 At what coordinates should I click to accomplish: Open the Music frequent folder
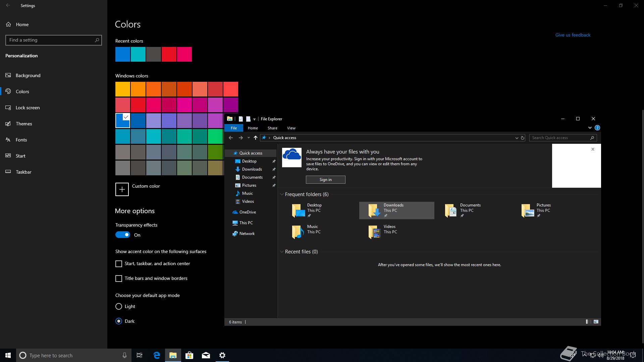click(320, 232)
